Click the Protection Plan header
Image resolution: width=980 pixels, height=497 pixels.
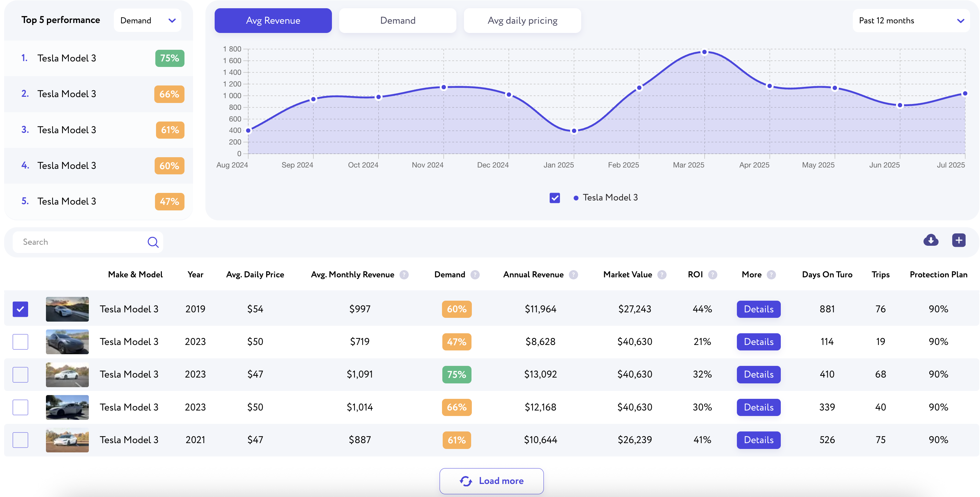938,275
